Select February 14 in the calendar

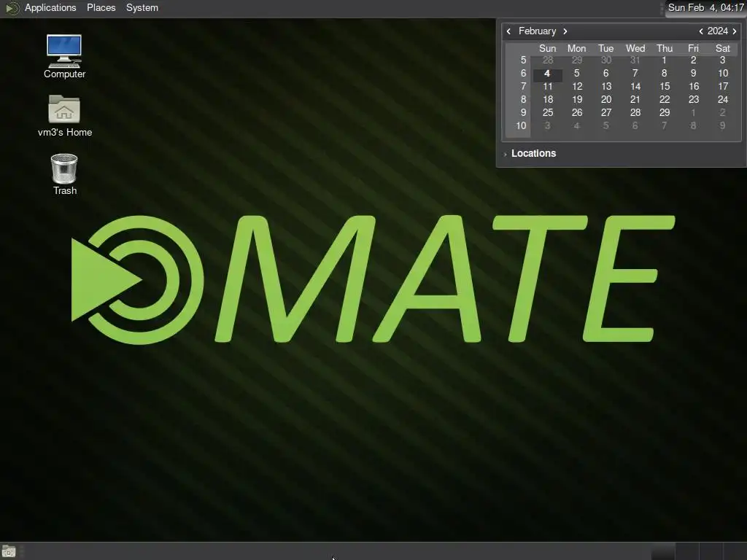pyautogui.click(x=635, y=86)
